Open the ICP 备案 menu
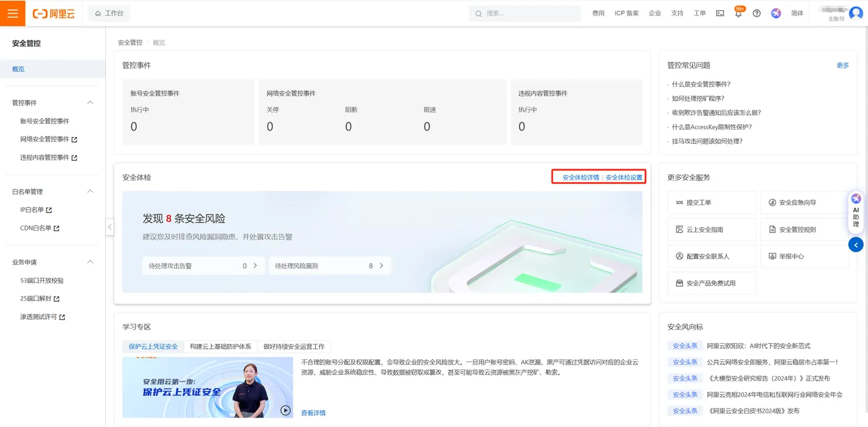 point(627,13)
